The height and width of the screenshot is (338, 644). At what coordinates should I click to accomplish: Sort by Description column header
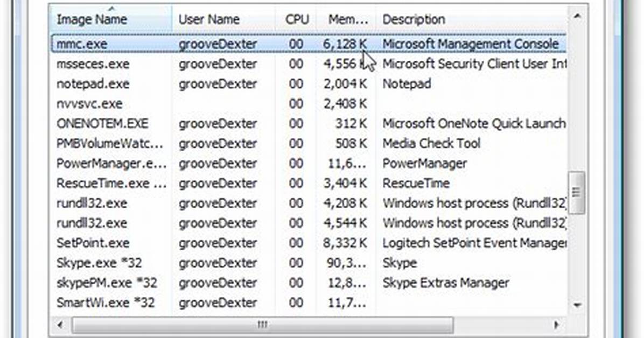[x=472, y=19]
